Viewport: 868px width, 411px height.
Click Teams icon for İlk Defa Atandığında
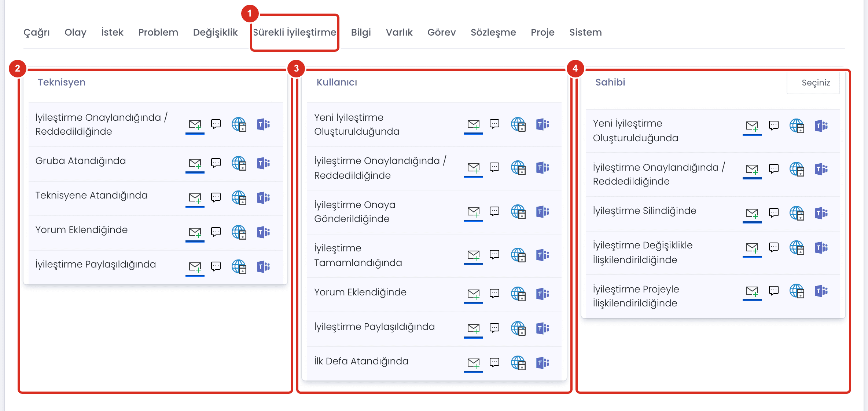[x=542, y=363]
